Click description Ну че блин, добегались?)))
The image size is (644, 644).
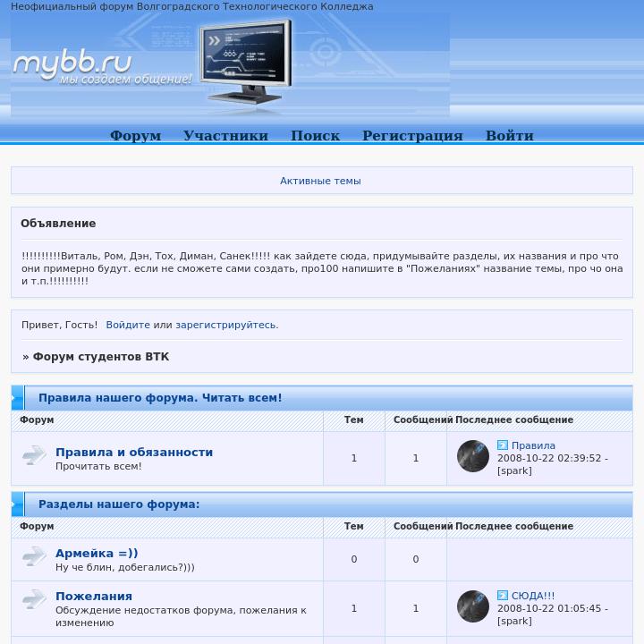pyautogui.click(x=125, y=567)
